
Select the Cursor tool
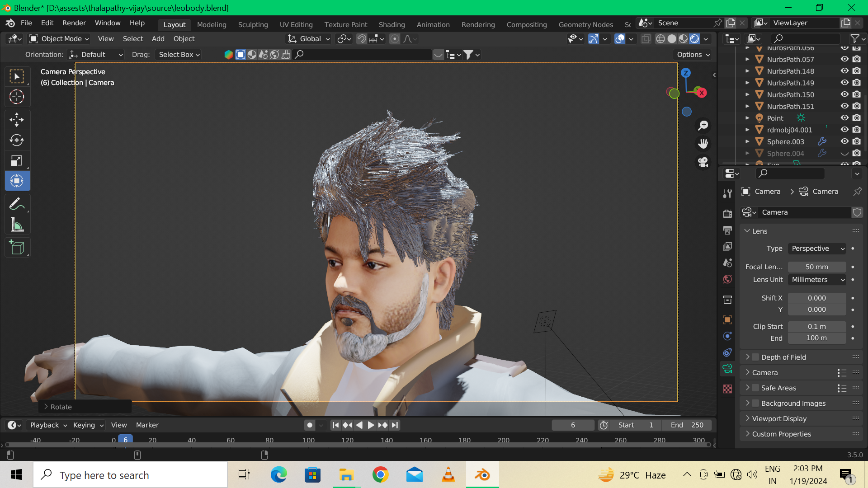[17, 97]
